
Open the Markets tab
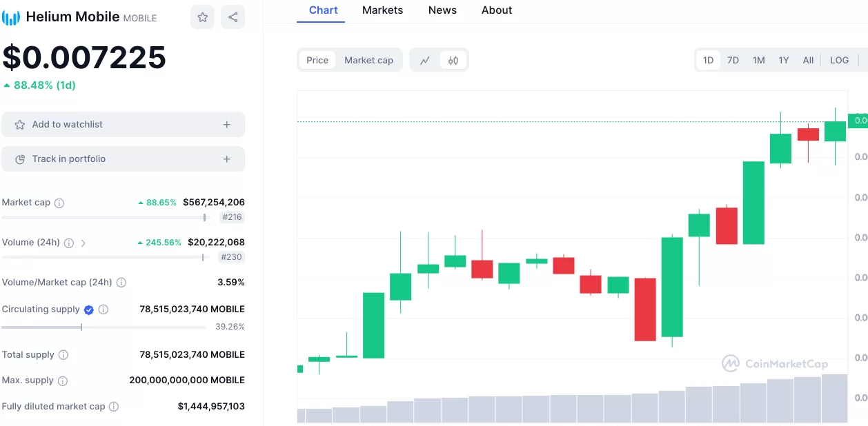pos(382,10)
